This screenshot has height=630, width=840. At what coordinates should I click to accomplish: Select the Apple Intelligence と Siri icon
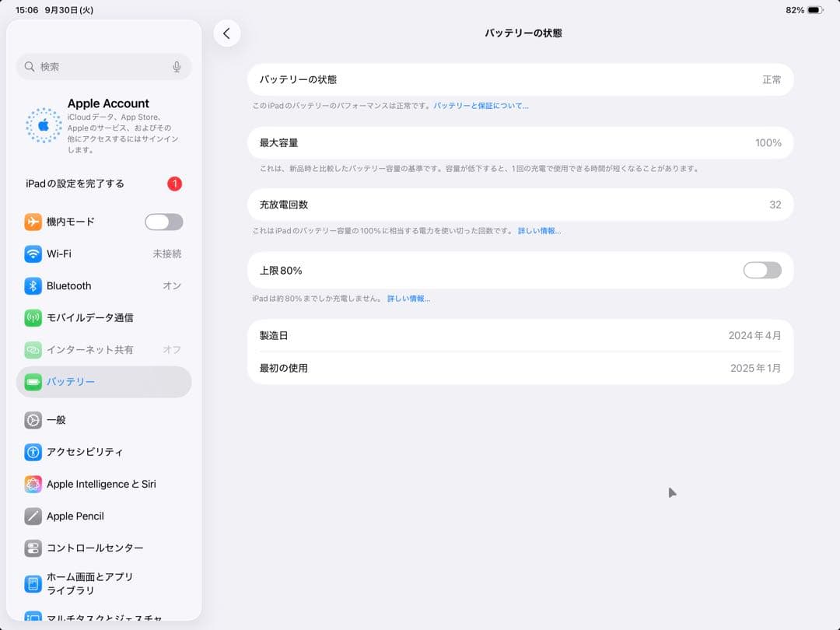pyautogui.click(x=32, y=484)
